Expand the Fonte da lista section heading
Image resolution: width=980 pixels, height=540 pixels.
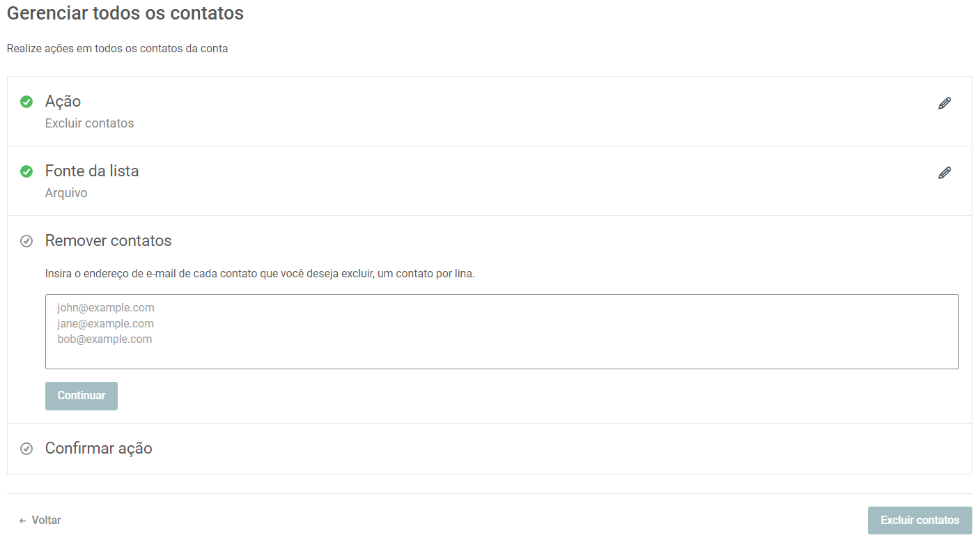tap(92, 171)
